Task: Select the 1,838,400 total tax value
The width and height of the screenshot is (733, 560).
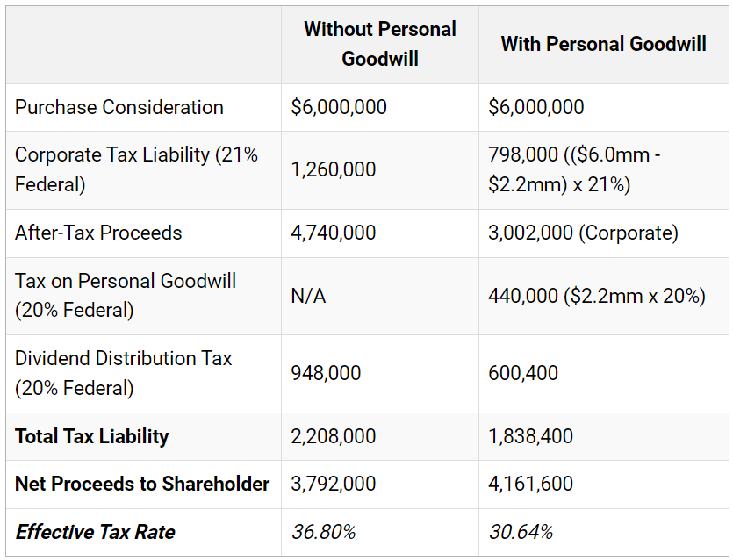Action: coord(530,437)
